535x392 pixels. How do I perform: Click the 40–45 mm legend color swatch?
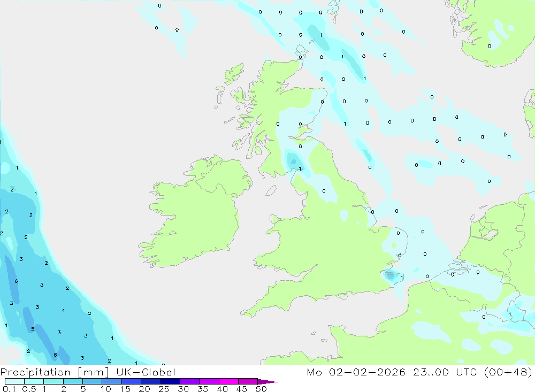(228, 381)
